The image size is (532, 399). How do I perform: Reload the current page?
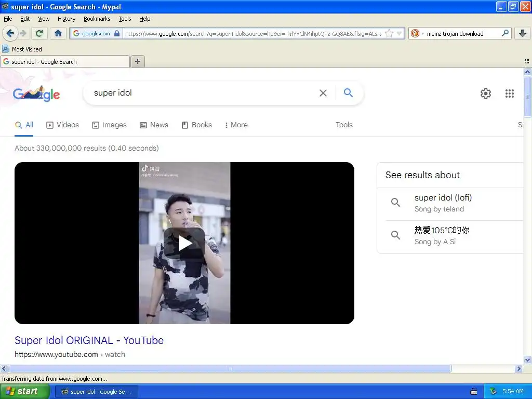tap(39, 33)
